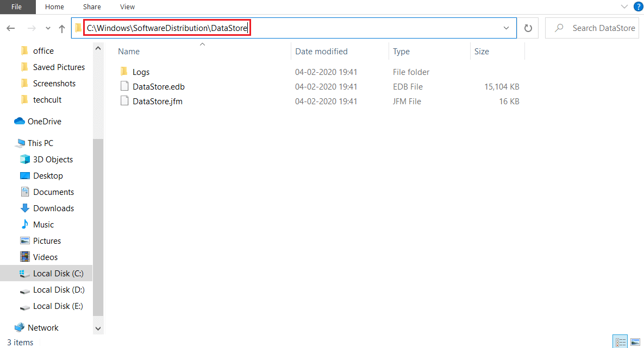This screenshot has width=644, height=348.
Task: Open Help question mark icon
Action: coord(639,7)
